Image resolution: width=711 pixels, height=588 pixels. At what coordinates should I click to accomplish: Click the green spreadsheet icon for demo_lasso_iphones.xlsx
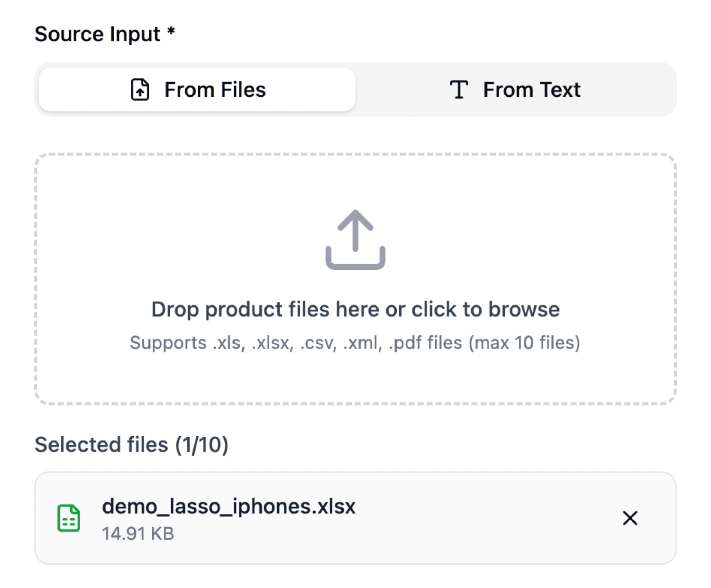pos(69,518)
